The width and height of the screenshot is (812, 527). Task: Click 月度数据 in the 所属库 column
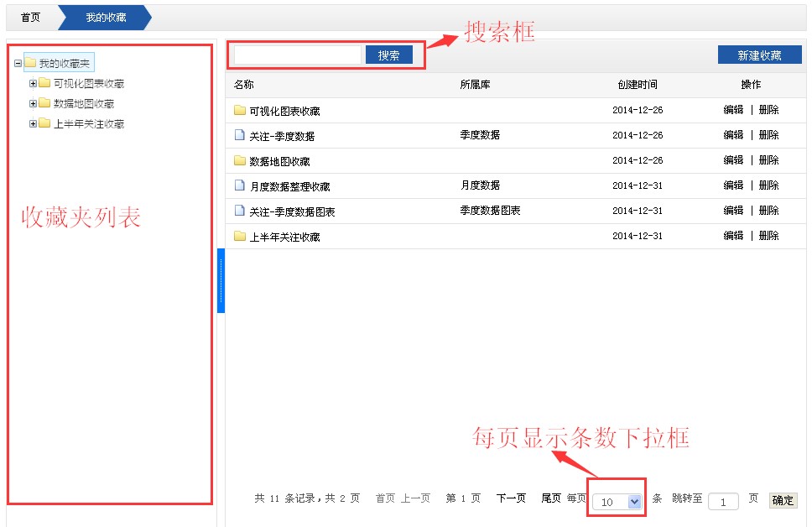click(480, 185)
